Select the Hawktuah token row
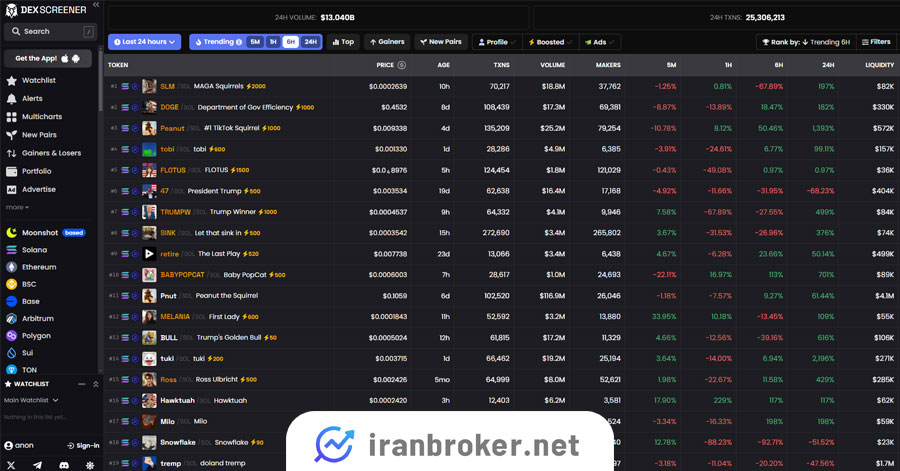This screenshot has width=900, height=471. pyautogui.click(x=502, y=400)
